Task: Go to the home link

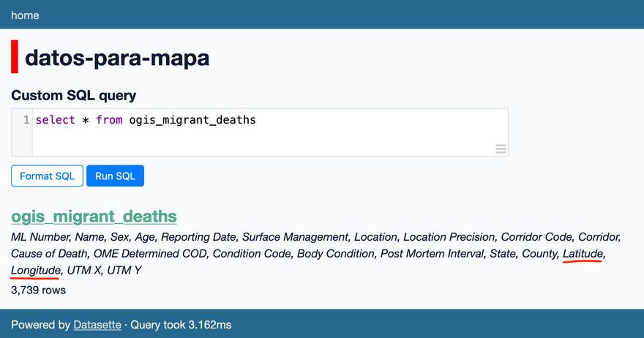Action: (25, 15)
